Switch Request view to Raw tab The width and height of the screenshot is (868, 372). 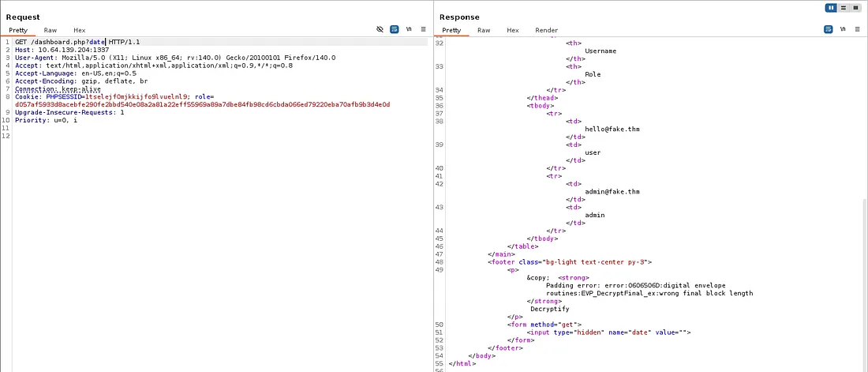[x=50, y=30]
